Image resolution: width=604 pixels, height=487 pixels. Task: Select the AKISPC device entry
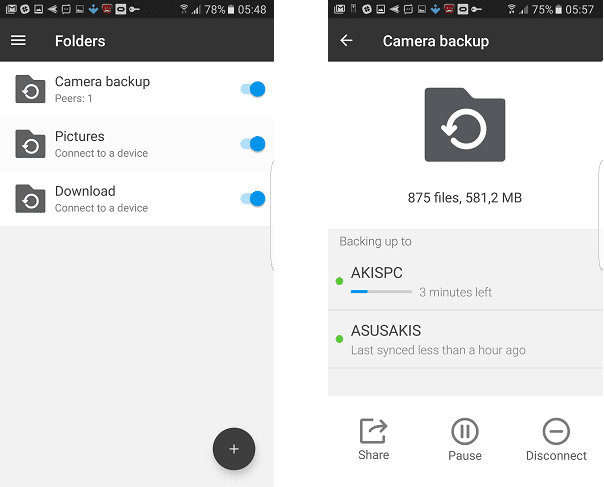(465, 281)
